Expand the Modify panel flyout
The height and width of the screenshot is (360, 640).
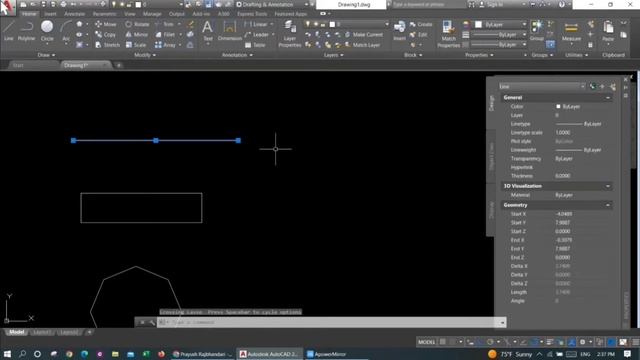click(x=145, y=55)
